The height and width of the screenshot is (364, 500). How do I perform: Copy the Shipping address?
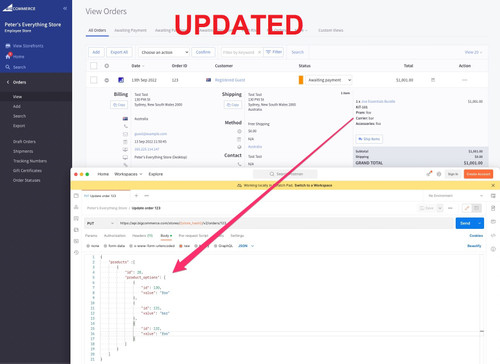pyautogui.click(x=233, y=105)
